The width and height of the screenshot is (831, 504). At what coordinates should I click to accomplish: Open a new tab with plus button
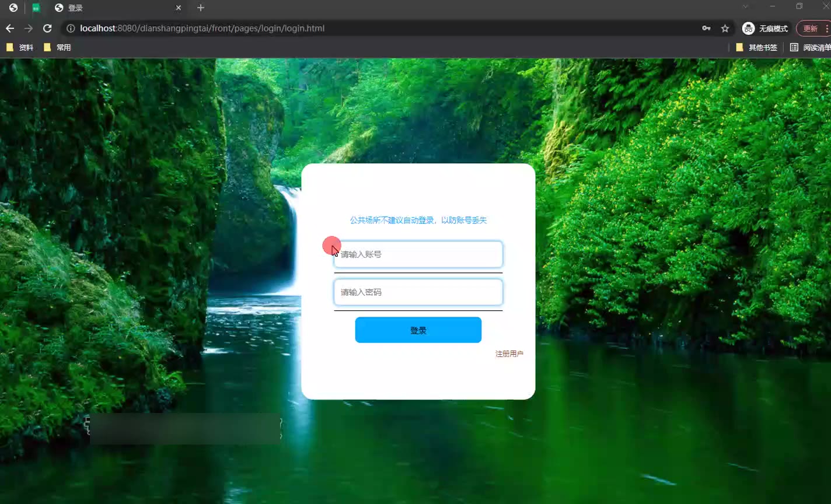pyautogui.click(x=201, y=8)
